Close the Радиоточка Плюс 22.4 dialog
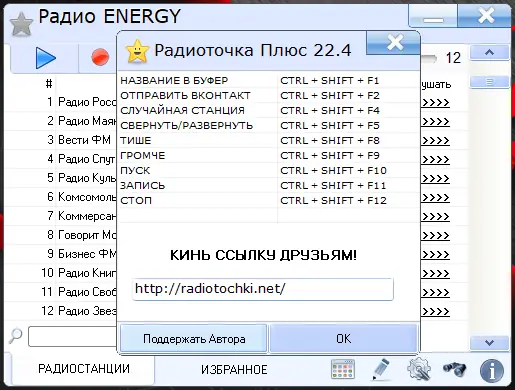Screen dimensions: 515x390 click(394, 43)
